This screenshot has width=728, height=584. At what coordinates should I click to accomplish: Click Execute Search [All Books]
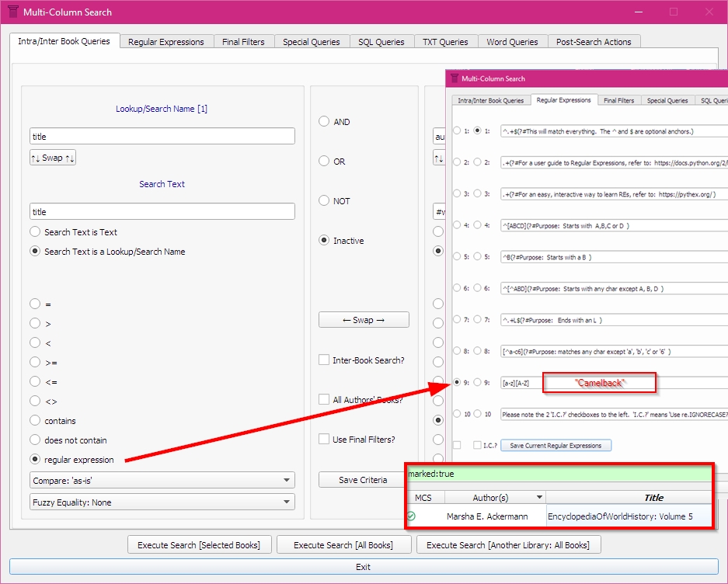pyautogui.click(x=343, y=544)
